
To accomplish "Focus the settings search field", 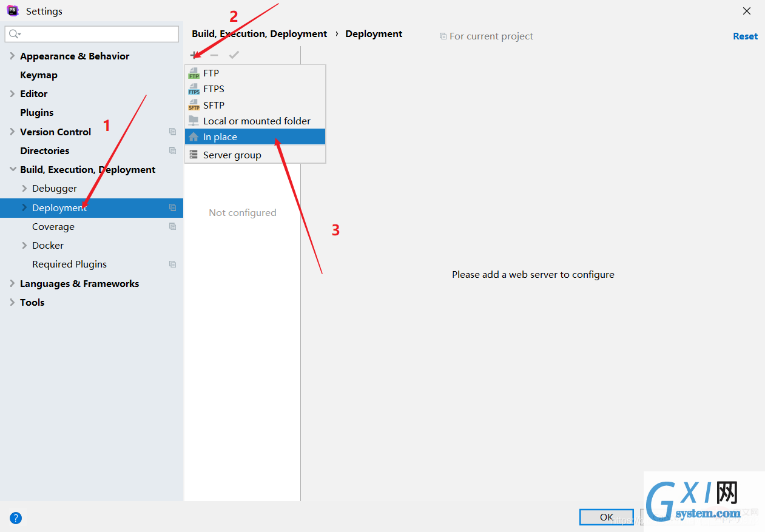I will [92, 34].
